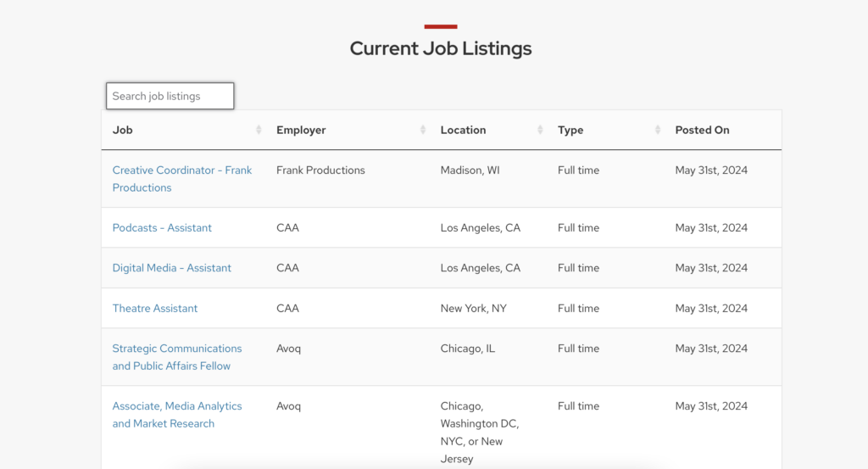This screenshot has width=868, height=469.
Task: Click the Madison, WI location cell
Action: tap(470, 170)
